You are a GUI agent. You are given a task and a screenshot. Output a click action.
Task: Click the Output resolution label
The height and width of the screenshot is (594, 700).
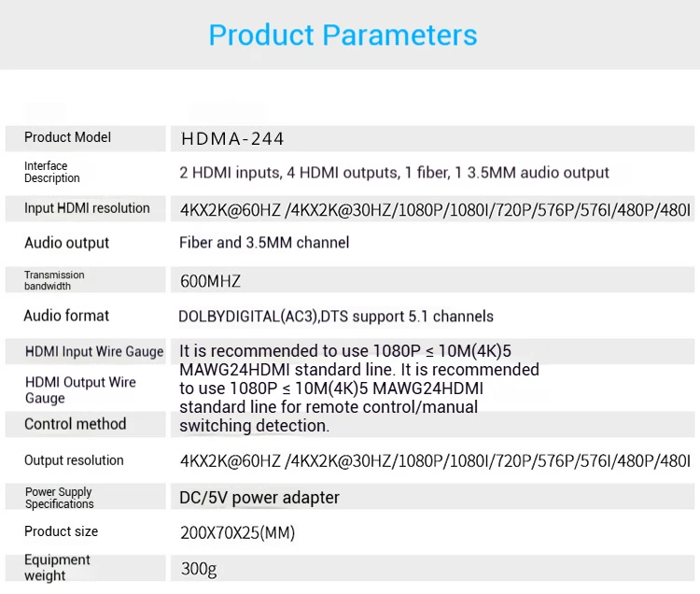(74, 460)
